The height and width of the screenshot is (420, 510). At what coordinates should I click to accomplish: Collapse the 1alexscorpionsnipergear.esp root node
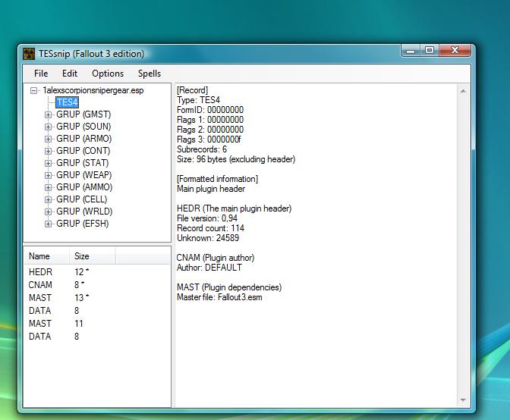click(34, 90)
